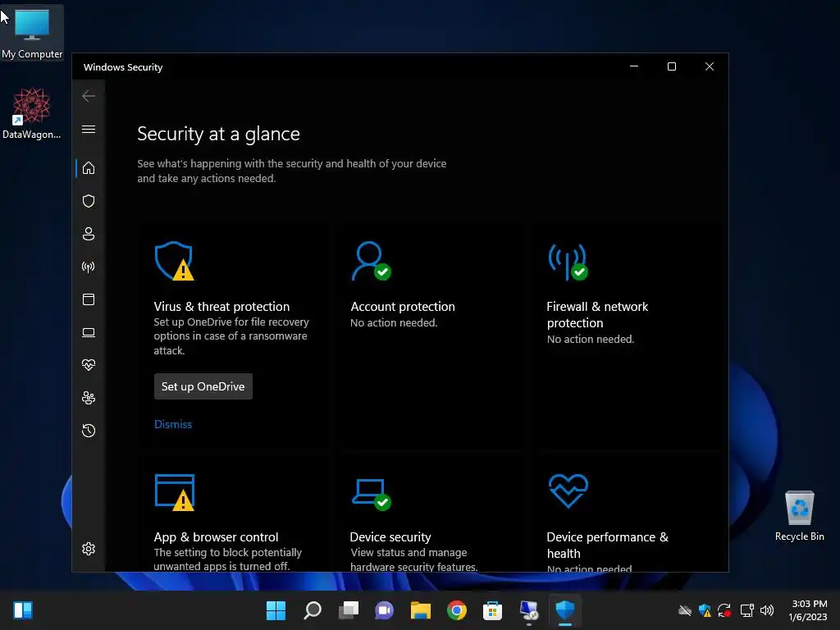Open Microsoft Store from the taskbar
840x630 pixels.
tap(492, 610)
